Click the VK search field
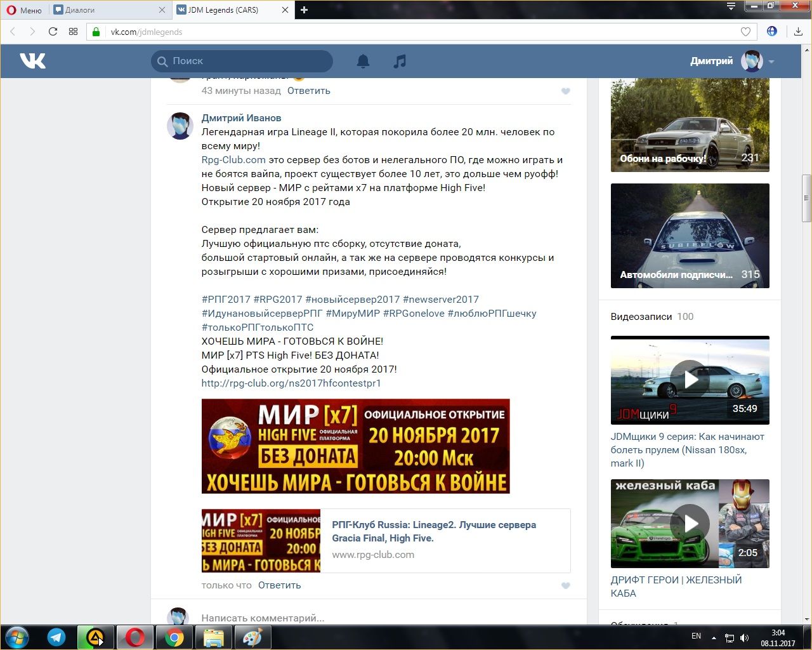Viewport: 812px width, 650px height. (x=242, y=61)
